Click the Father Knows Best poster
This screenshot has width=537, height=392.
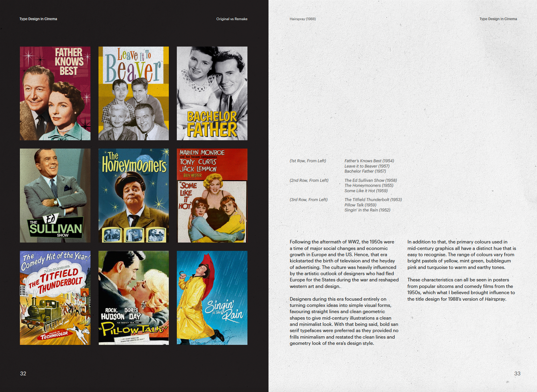coord(55,93)
